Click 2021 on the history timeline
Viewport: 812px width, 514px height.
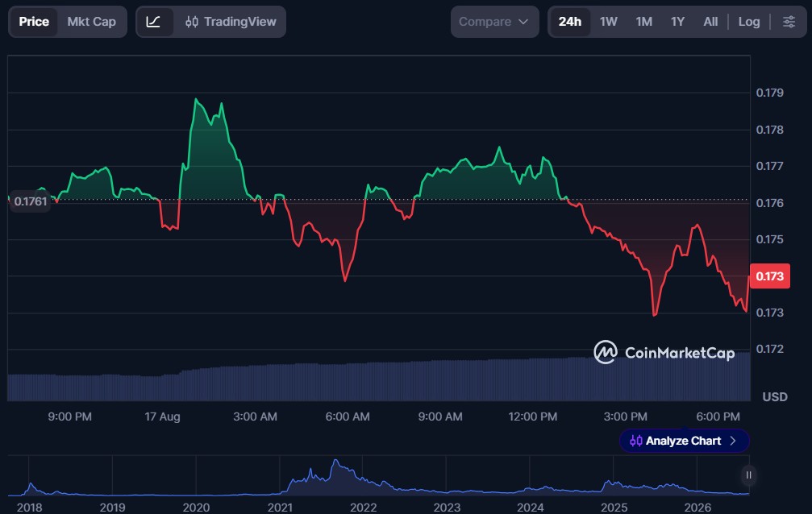click(x=280, y=508)
